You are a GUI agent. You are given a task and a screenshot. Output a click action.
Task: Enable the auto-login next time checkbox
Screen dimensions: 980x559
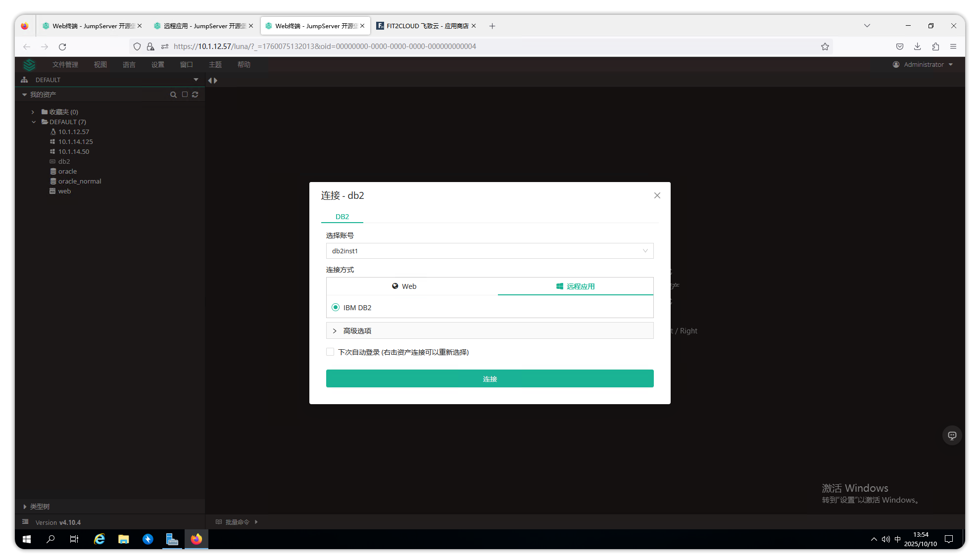click(330, 352)
